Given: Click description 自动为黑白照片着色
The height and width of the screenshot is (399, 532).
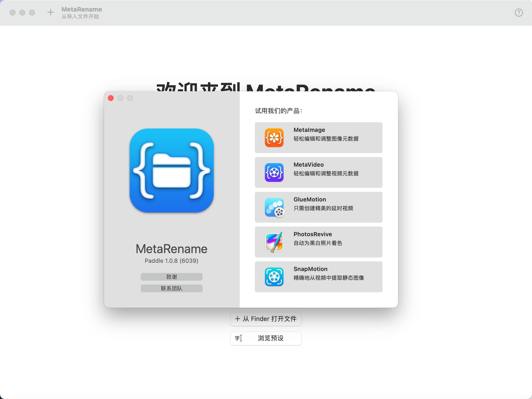Looking at the screenshot, I should pos(318,243).
